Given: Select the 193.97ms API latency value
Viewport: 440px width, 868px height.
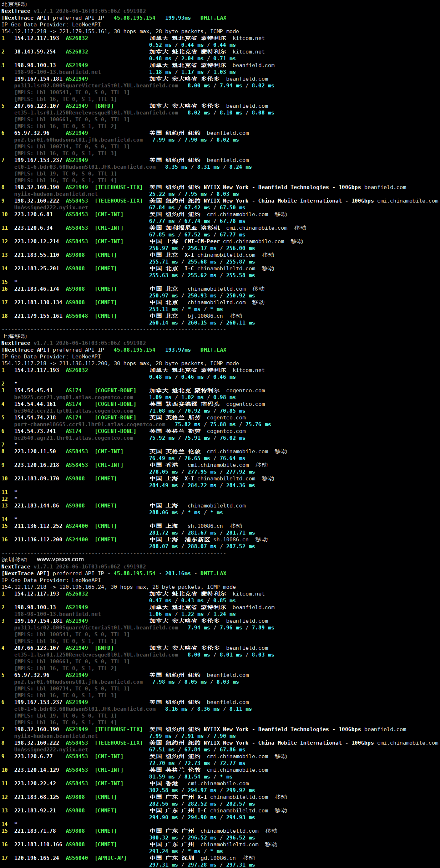Looking at the screenshot, I should [178, 350].
